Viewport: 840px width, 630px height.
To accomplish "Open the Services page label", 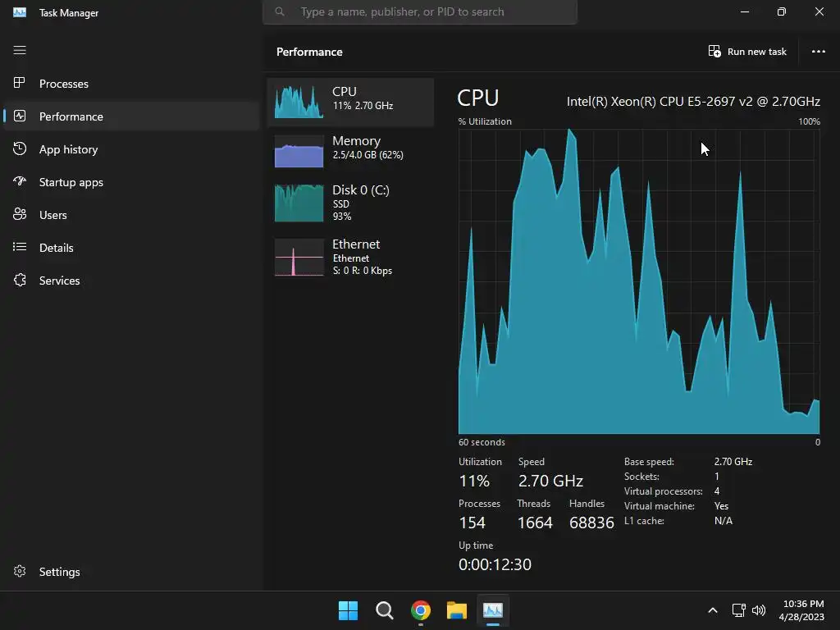I will [x=59, y=281].
